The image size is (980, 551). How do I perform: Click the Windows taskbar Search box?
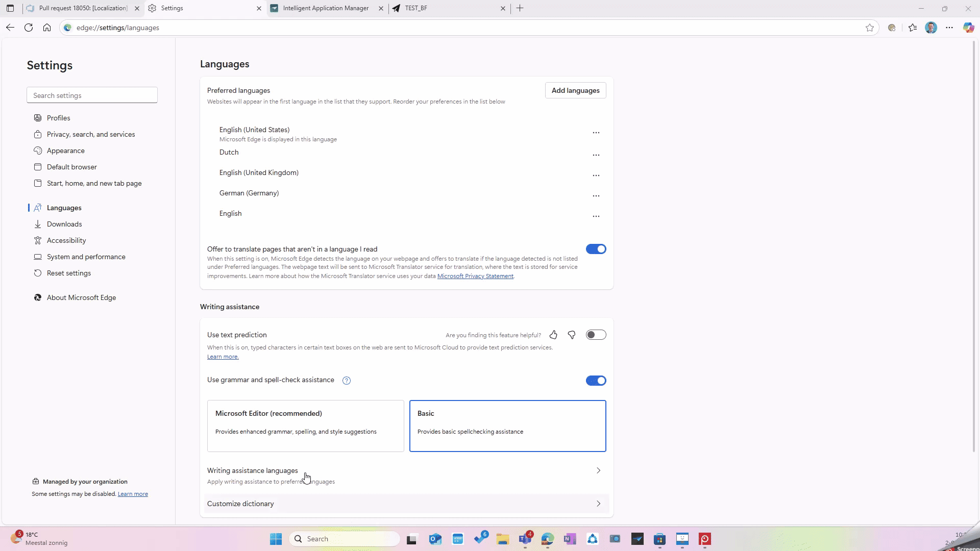click(x=345, y=539)
